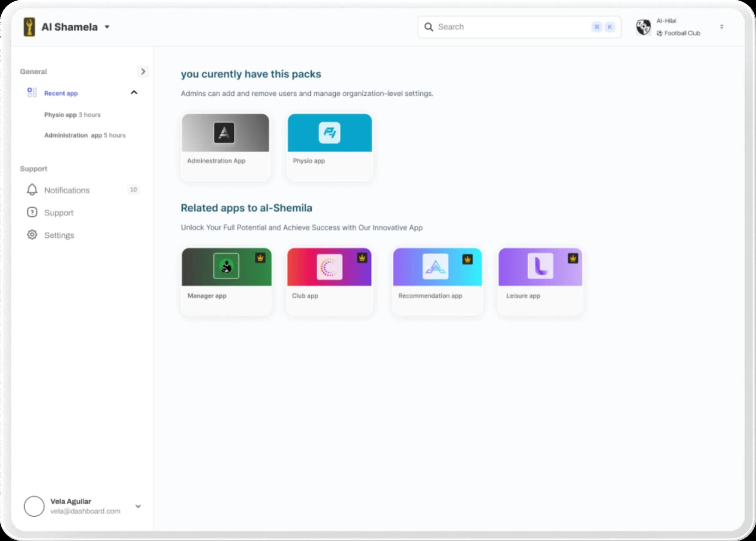Open the Support menu item

click(x=59, y=212)
